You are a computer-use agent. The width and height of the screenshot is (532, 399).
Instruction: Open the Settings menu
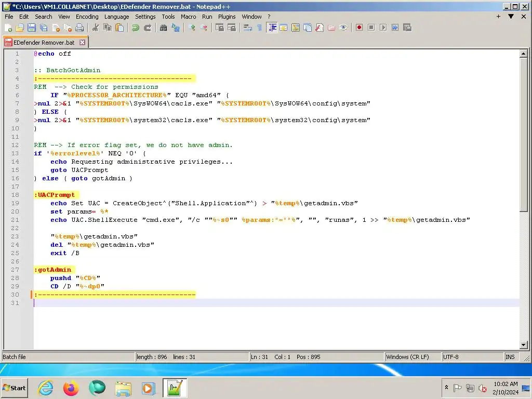click(x=145, y=17)
